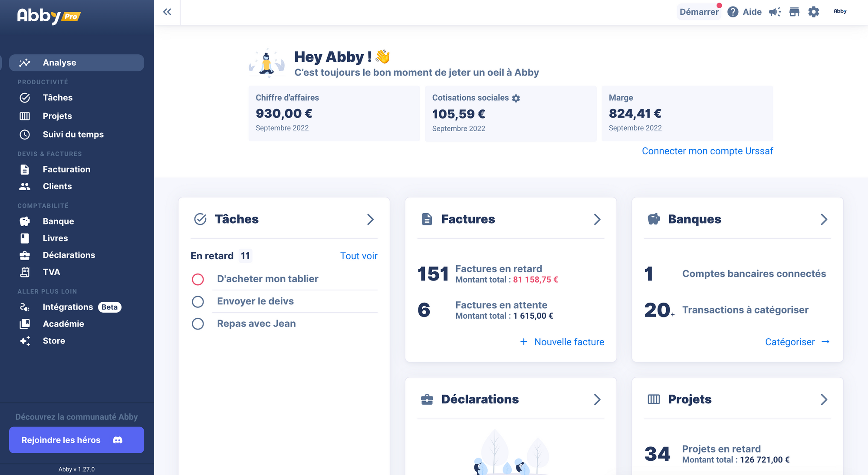Click the document icon on the Factures card
Image resolution: width=868 pixels, height=475 pixels.
[427, 219]
